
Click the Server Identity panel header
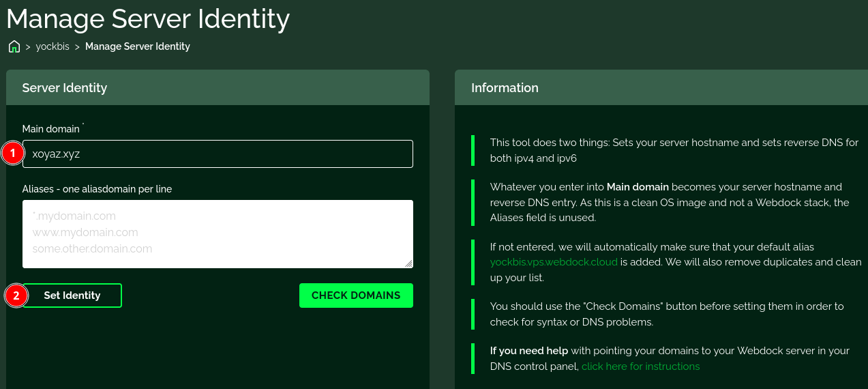[65, 87]
